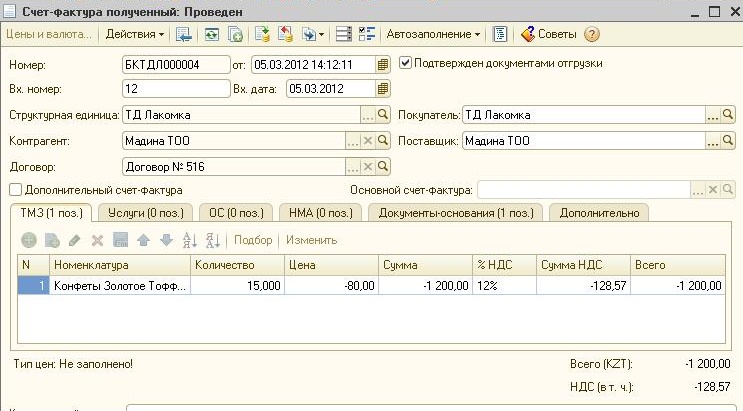Open the Документы-основания tab
Screen dimensions: 743x411
(455, 212)
